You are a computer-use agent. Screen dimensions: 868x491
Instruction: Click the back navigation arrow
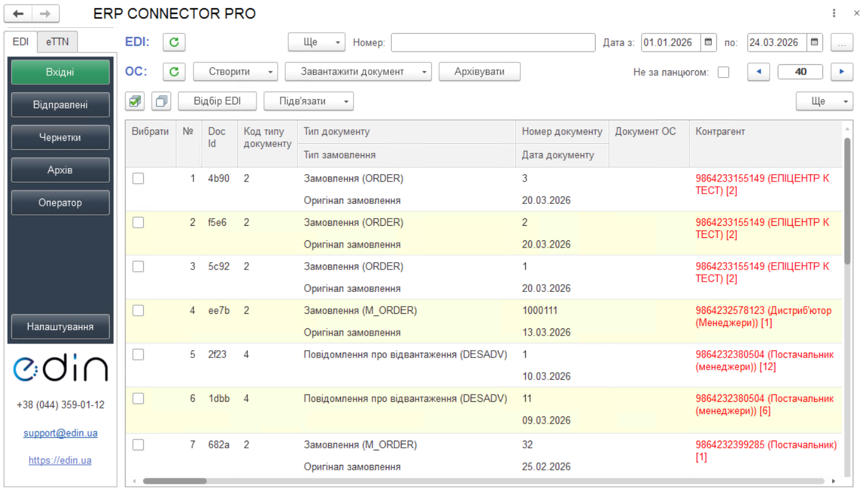pyautogui.click(x=18, y=13)
